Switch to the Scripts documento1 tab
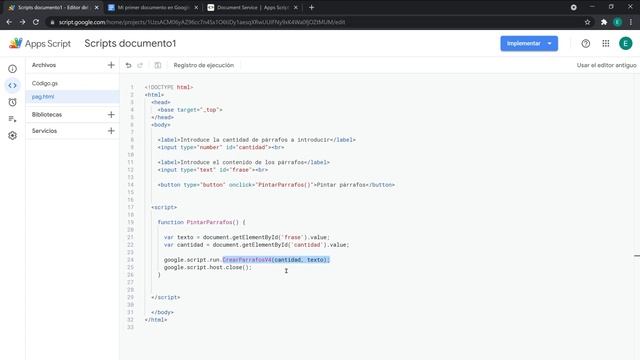This screenshot has width=640, height=360. coord(53,7)
